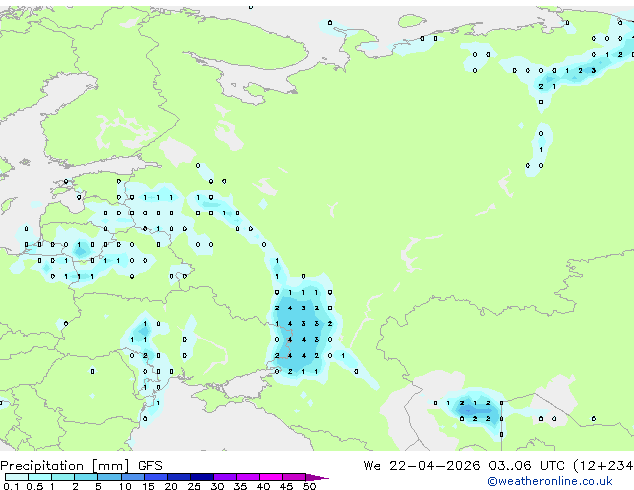Image resolution: width=634 pixels, height=490 pixels.
Task: Click the legend swatch between 2 and 5
Action: tap(86, 477)
